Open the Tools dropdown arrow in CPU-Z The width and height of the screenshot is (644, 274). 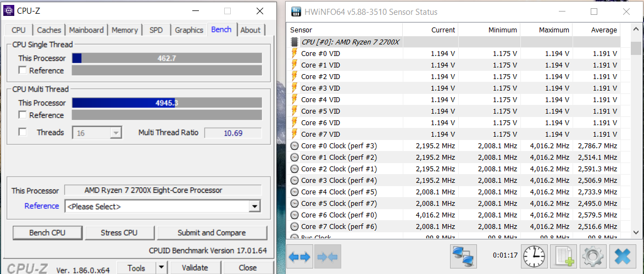pyautogui.click(x=162, y=268)
